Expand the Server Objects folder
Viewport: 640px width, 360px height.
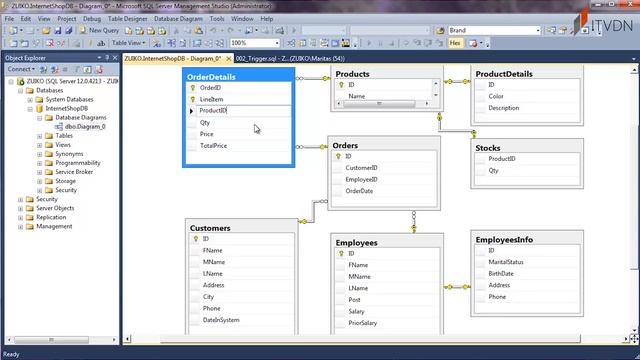[20, 209]
